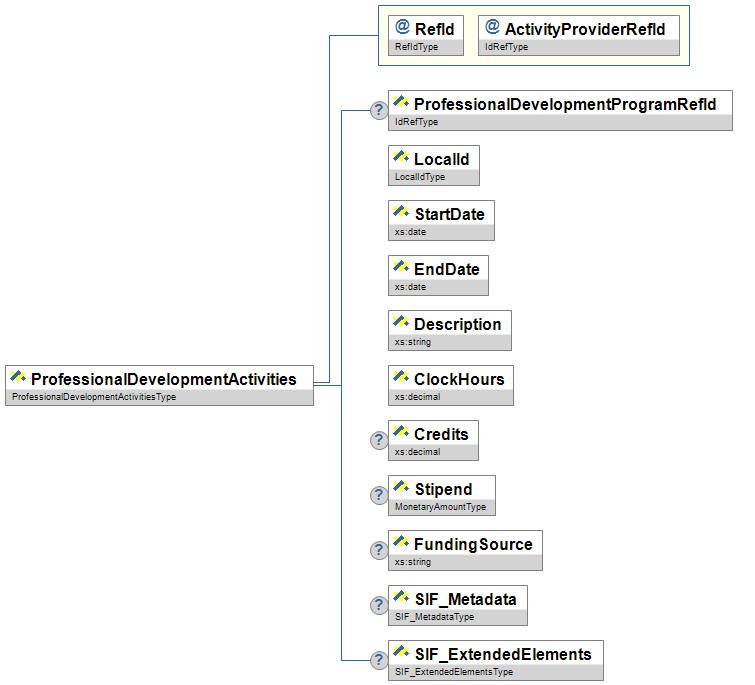Click the optional marker beside Stipend
The image size is (755, 685).
tap(379, 495)
